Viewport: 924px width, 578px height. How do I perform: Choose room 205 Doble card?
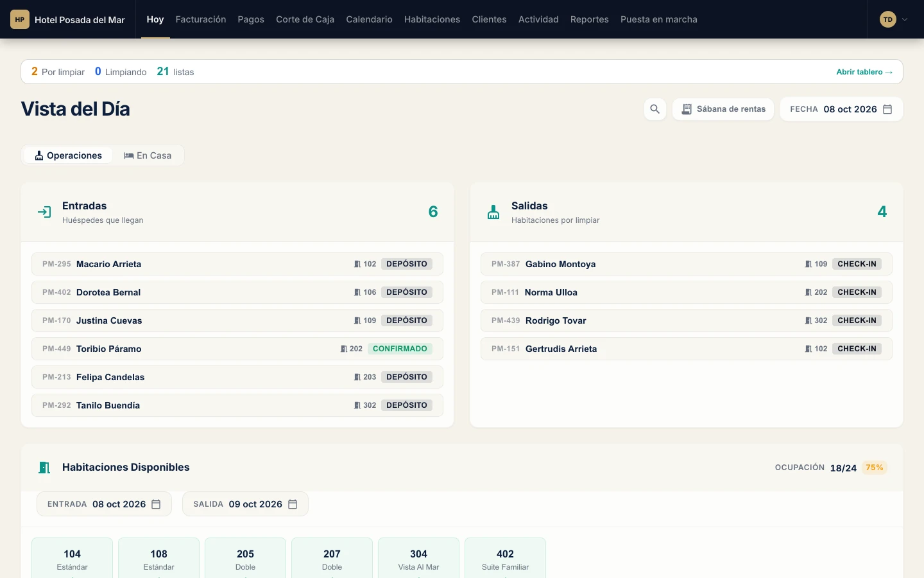(x=245, y=558)
